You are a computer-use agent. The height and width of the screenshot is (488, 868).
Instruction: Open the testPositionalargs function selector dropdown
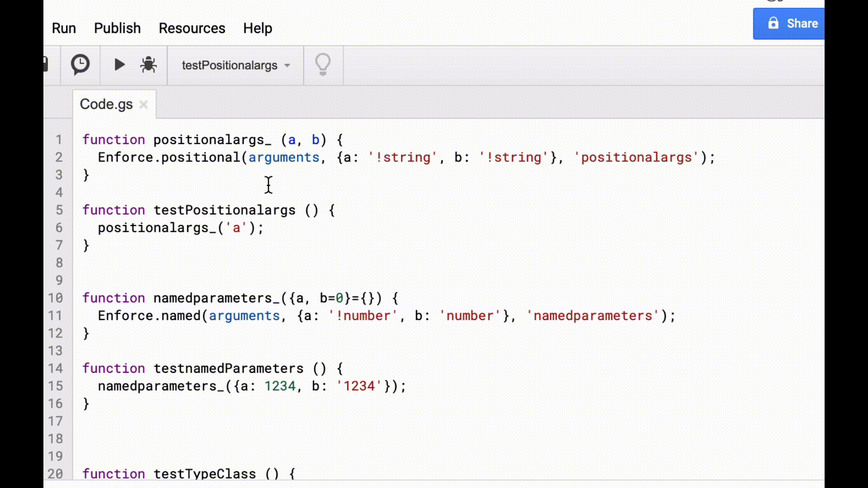pos(235,66)
